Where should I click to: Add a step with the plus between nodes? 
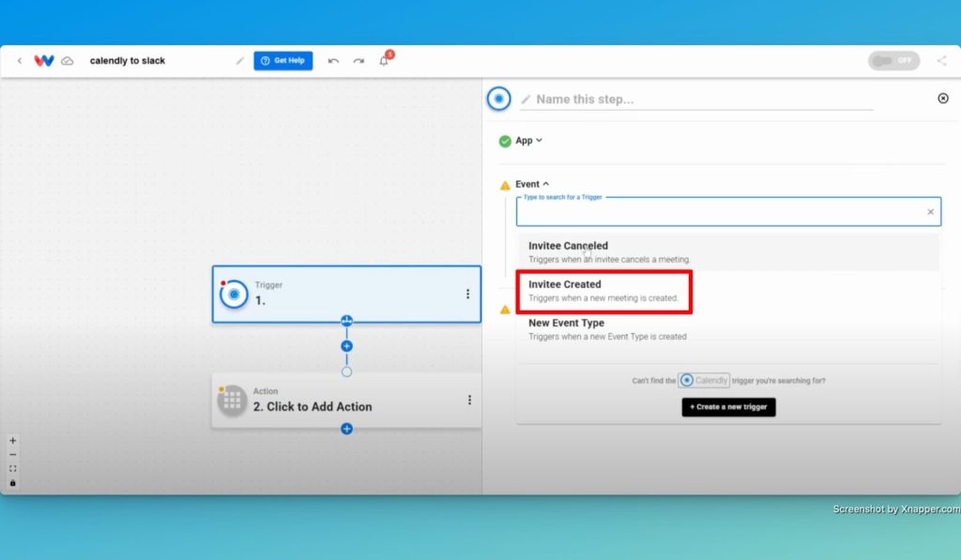pos(346,346)
